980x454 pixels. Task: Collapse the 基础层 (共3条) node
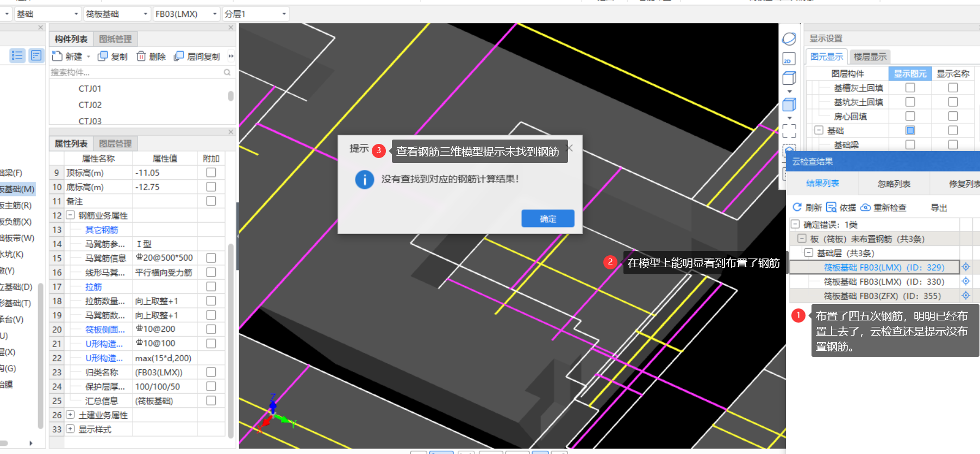[x=809, y=253]
